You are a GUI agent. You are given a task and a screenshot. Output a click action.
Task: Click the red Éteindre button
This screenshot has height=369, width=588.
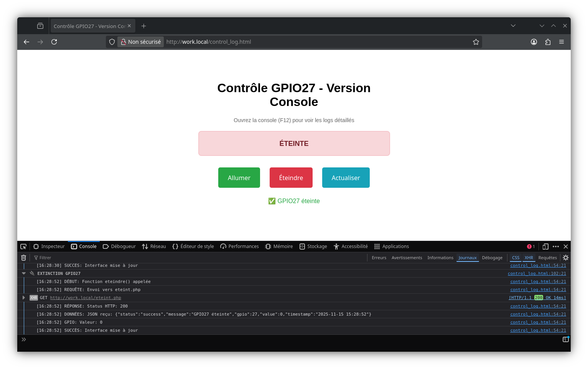[291, 178]
